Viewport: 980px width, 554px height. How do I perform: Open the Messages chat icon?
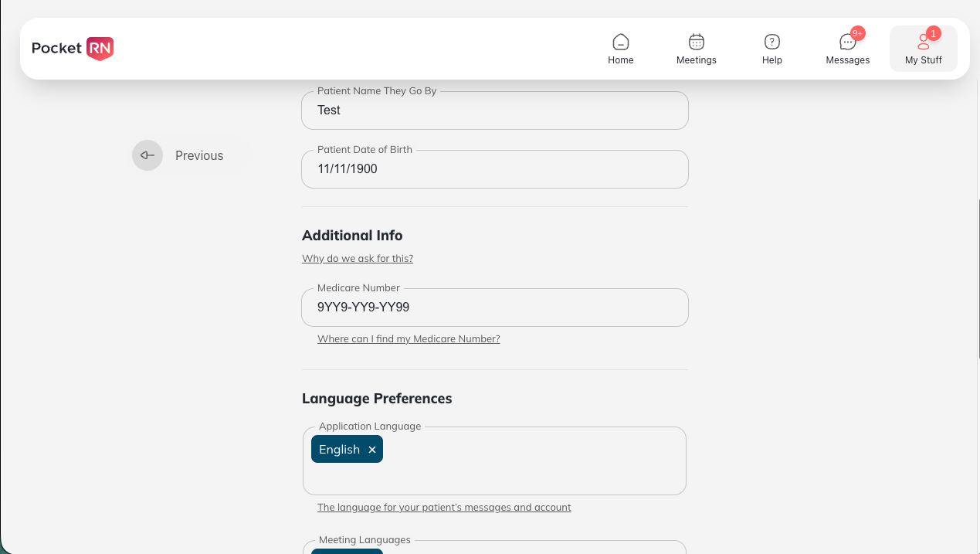(847, 42)
